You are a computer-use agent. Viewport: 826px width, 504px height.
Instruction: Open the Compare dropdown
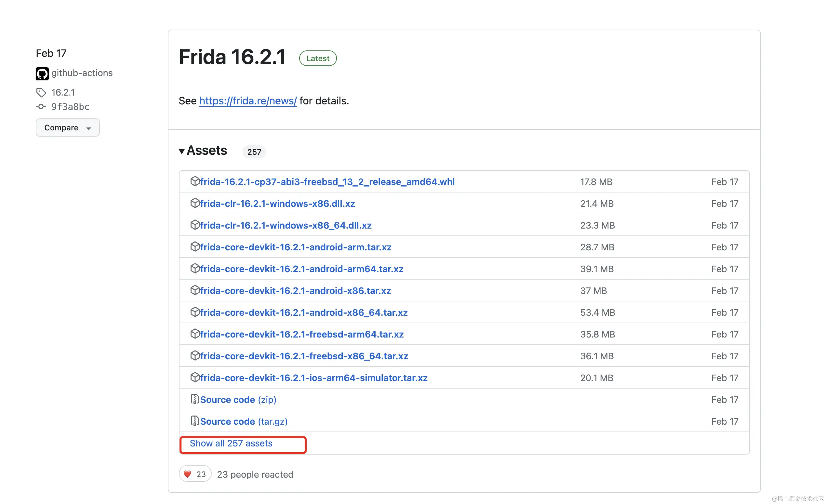(67, 127)
